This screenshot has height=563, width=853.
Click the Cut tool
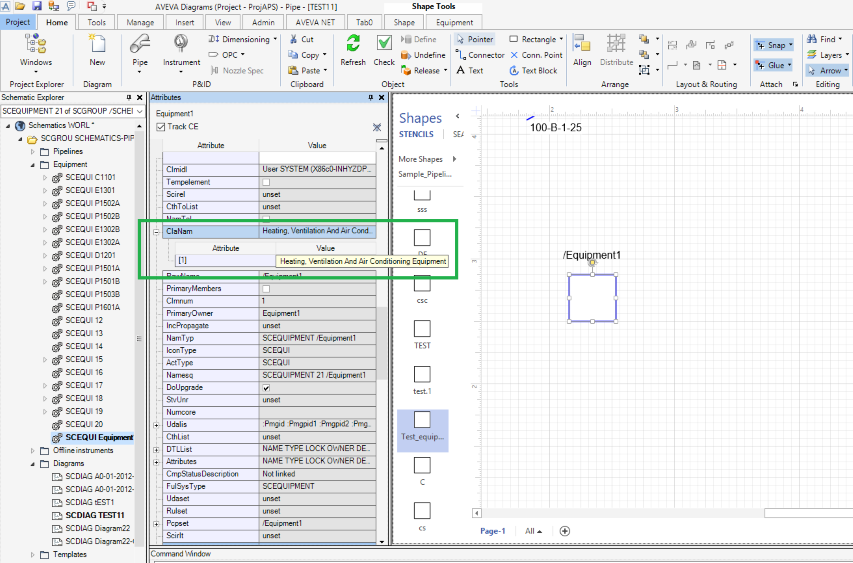pyautogui.click(x=301, y=39)
